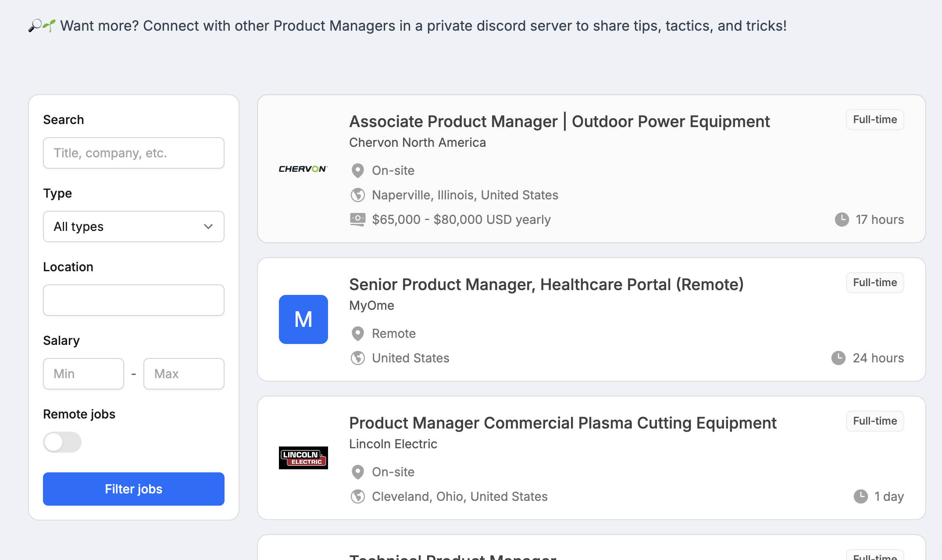942x560 pixels.
Task: Click the Location input field
Action: point(133,300)
